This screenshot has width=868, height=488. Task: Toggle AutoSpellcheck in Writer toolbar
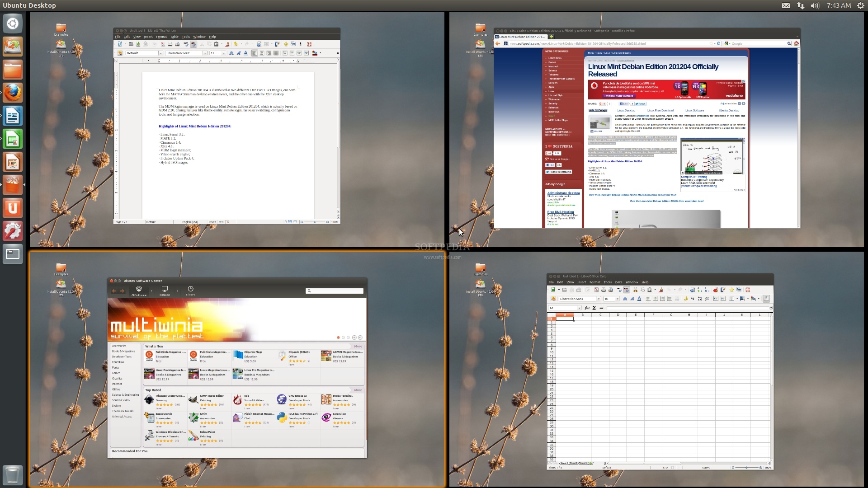[193, 44]
